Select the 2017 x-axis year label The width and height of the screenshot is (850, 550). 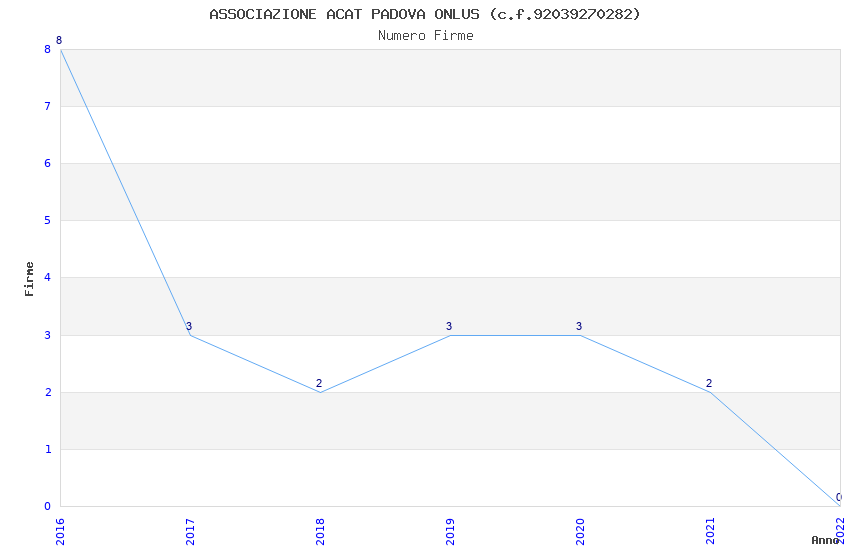(190, 532)
